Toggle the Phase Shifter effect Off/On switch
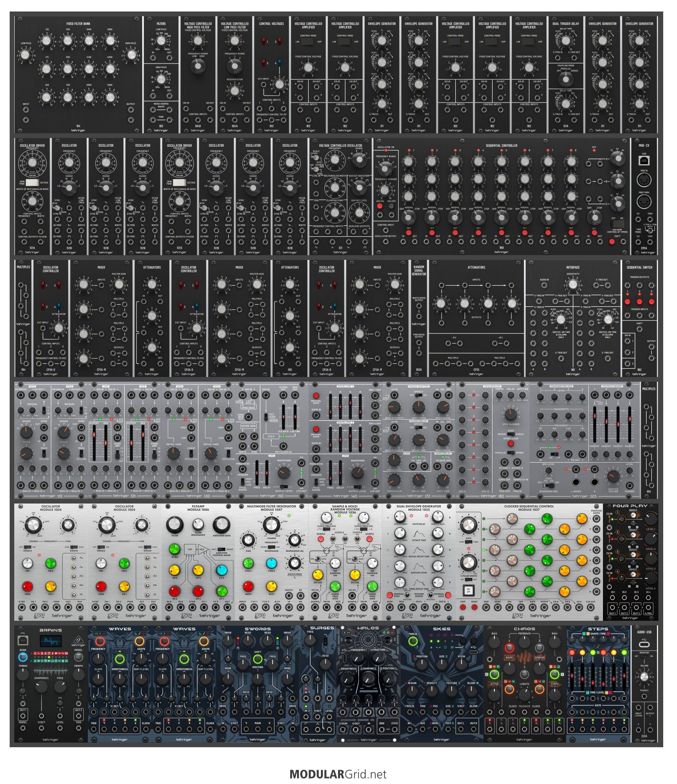 click(419, 395)
